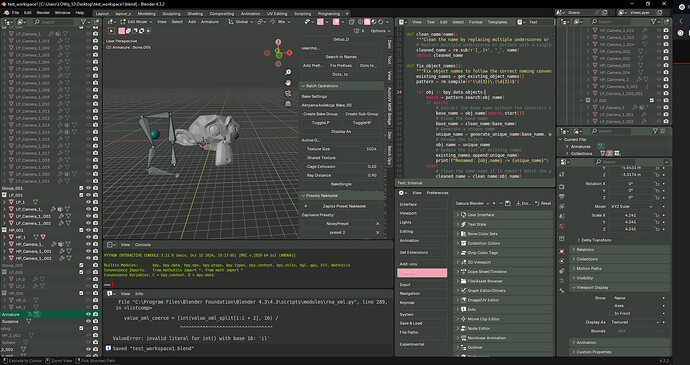This screenshot has height=365, width=690.
Task: Click the Reset button in theme preferences
Action: click(543, 203)
